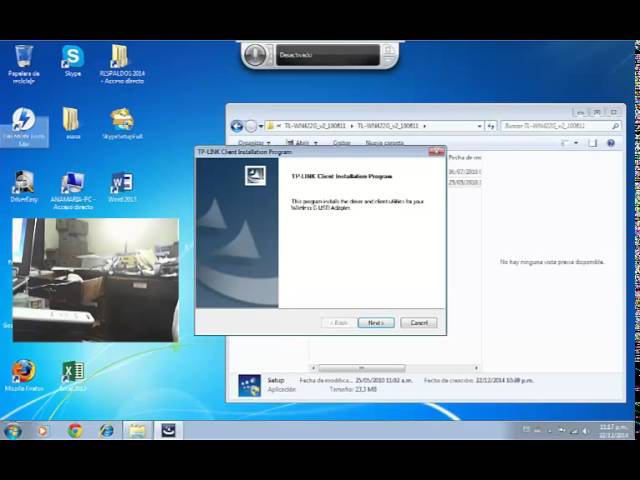
Task: Open the Papelera de reciclaje desktop icon
Action: (x=24, y=64)
